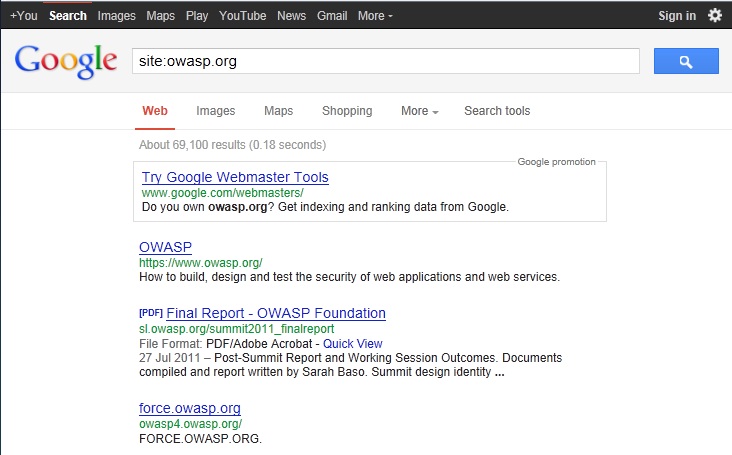Open the settings gear icon

tap(715, 15)
